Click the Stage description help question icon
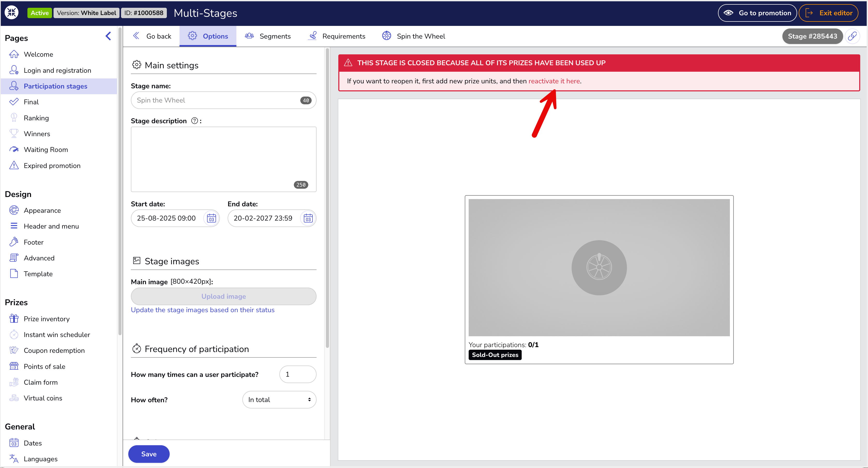The width and height of the screenshot is (868, 468). point(194,121)
